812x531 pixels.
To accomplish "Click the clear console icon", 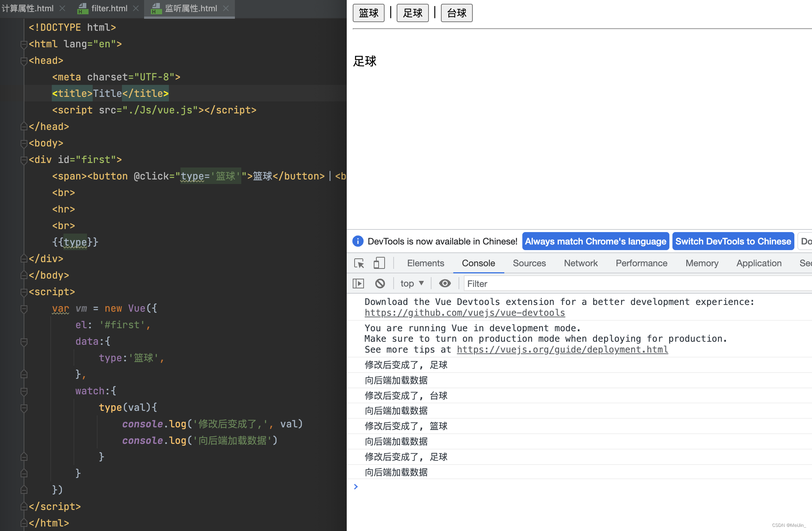I will click(x=379, y=284).
